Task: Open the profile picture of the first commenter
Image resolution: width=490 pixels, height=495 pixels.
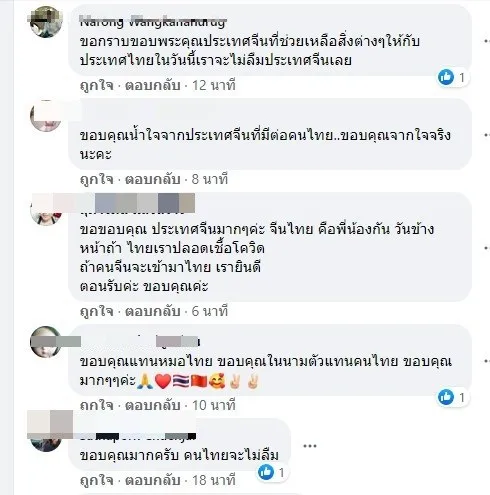Action: (46, 22)
